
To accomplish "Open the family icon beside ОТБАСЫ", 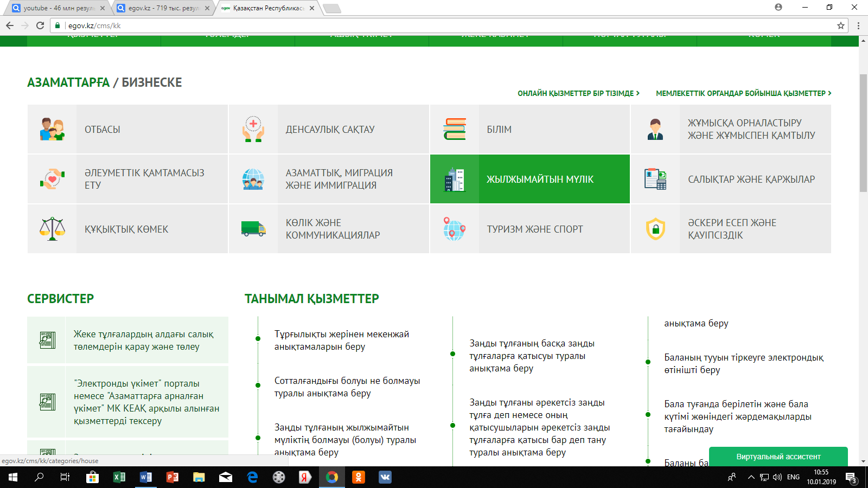I will click(52, 129).
